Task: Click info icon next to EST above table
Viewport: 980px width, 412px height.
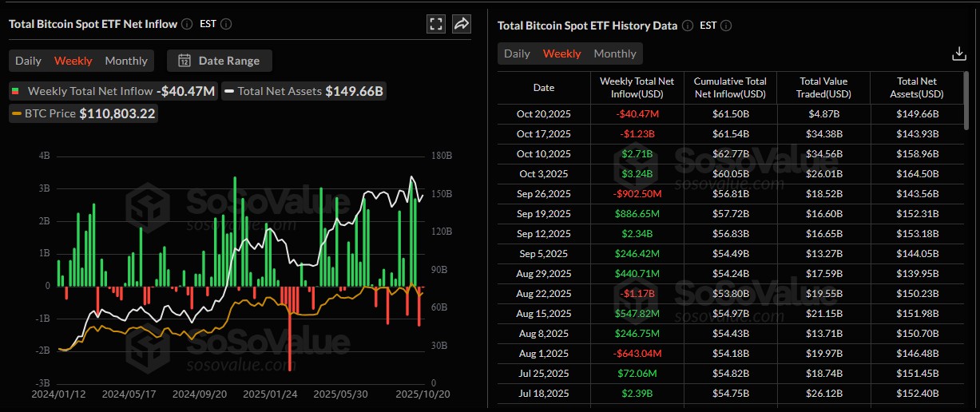Action: (x=726, y=26)
